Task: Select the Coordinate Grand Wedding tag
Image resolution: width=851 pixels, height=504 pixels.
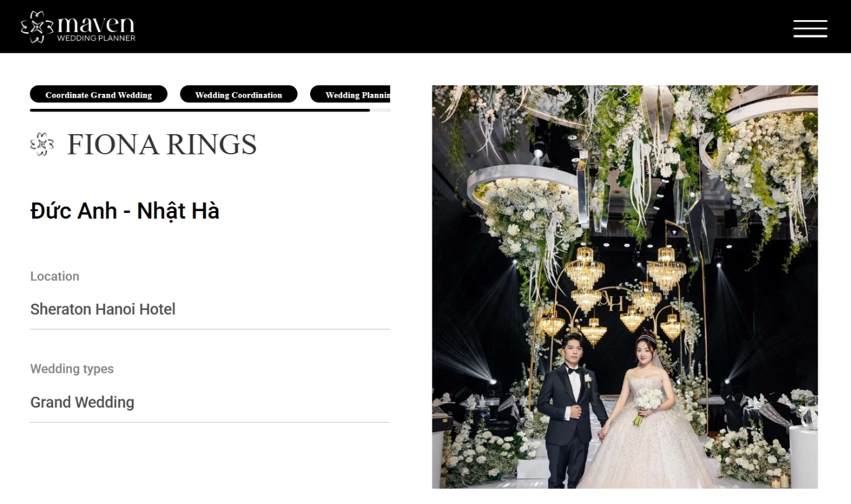Action: point(98,94)
